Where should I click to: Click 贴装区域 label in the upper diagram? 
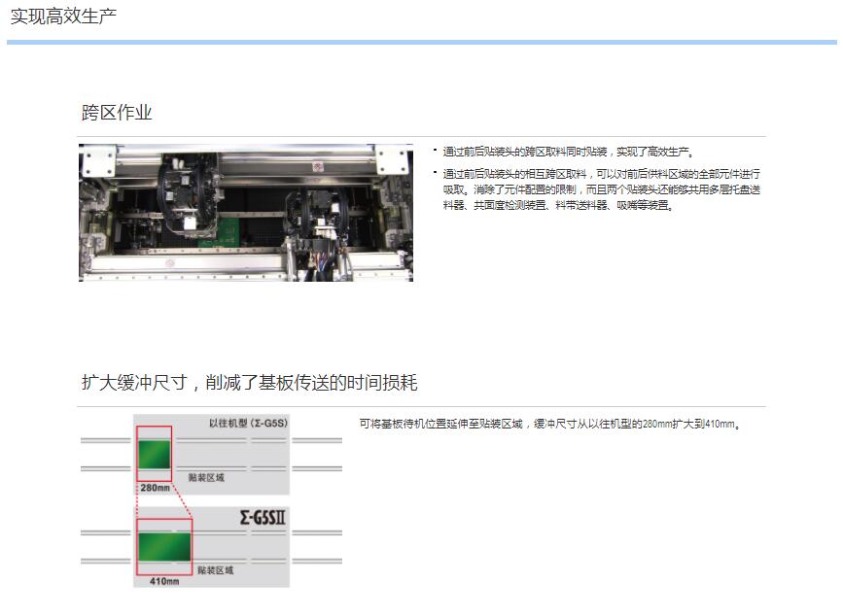(206, 477)
